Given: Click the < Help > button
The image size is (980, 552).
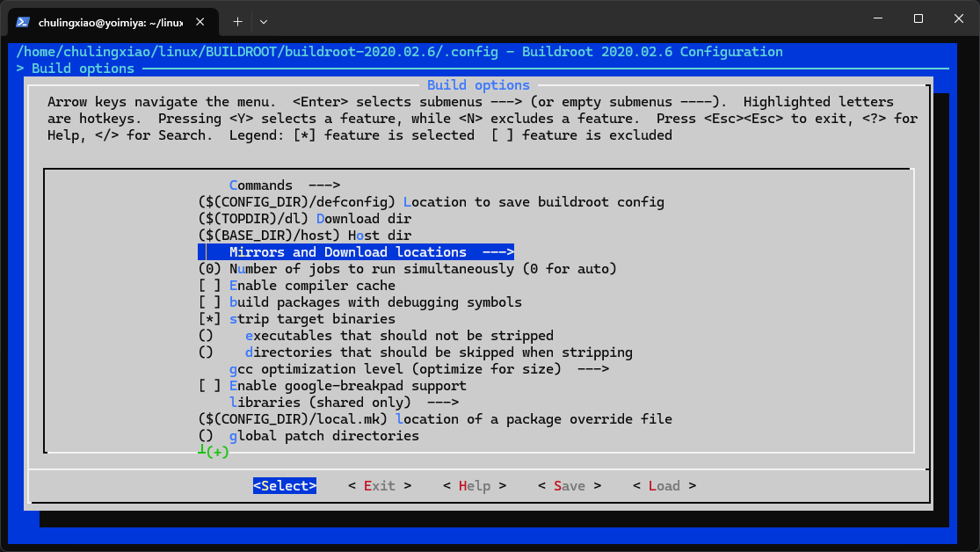Looking at the screenshot, I should pyautogui.click(x=475, y=486).
